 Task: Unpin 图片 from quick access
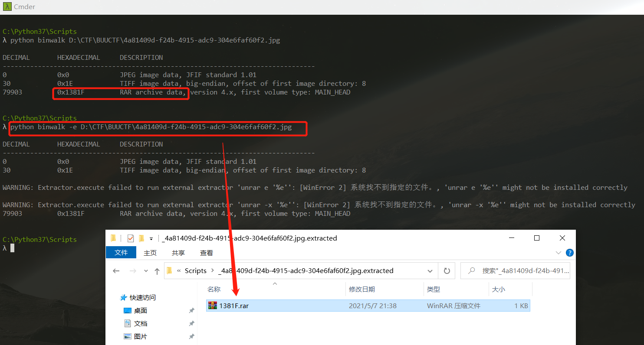point(191,336)
